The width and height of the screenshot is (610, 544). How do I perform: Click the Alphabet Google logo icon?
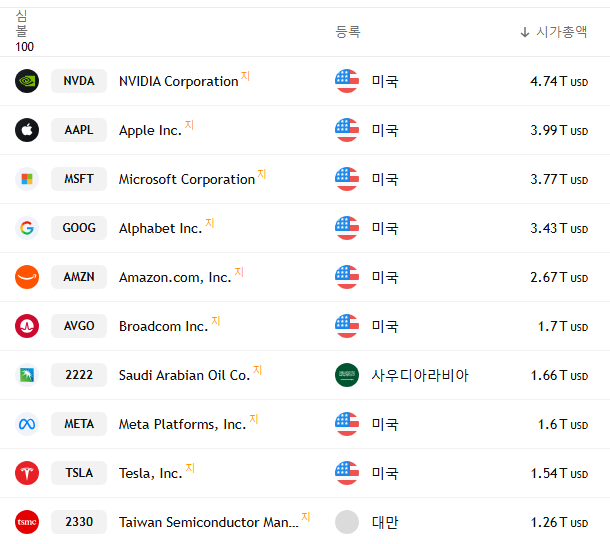[x=27, y=228]
